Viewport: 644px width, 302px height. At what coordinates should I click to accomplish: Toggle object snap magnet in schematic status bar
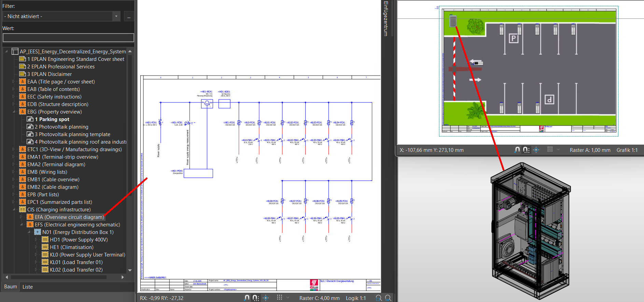256,298
